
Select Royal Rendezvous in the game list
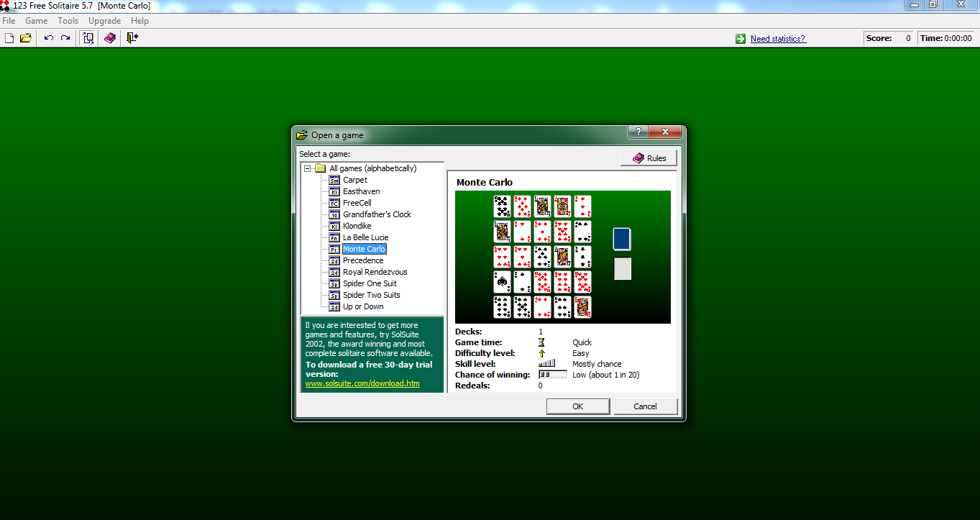[x=375, y=272]
